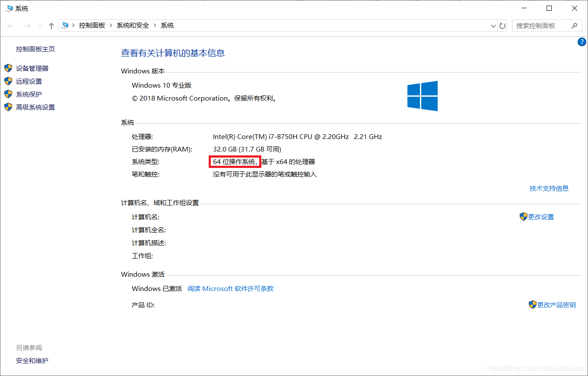Select 系统 breadcrumb in address bar
The height and width of the screenshot is (376, 588).
(x=167, y=25)
